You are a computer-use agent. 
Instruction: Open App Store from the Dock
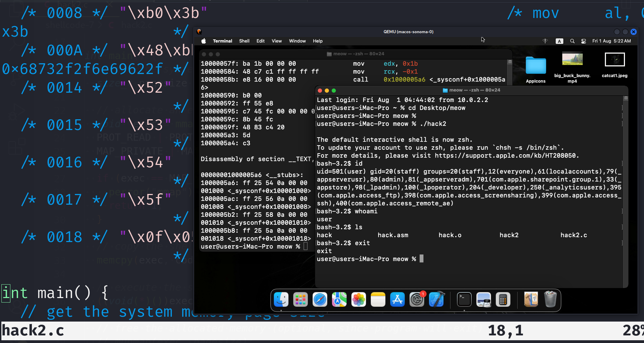tap(397, 299)
